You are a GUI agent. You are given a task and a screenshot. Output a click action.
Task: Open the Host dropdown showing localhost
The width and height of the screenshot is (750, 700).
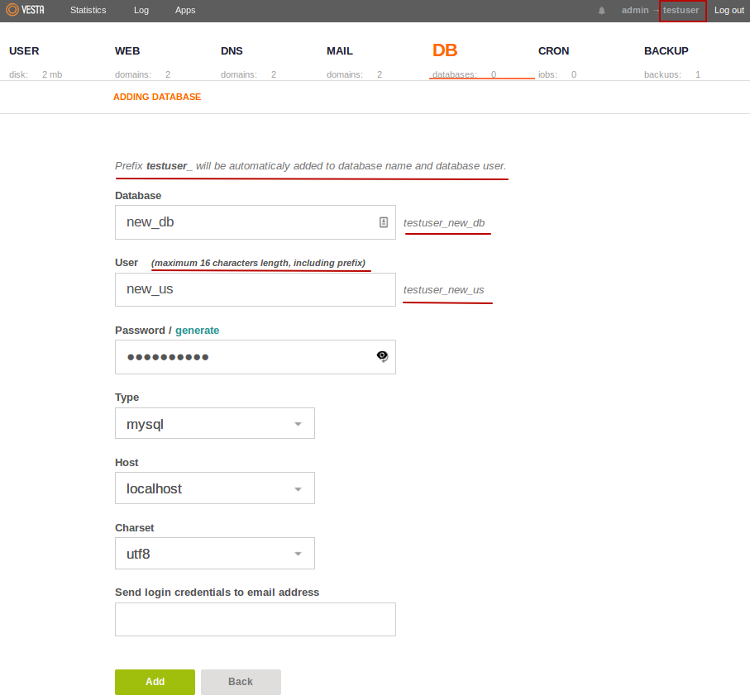tap(214, 488)
